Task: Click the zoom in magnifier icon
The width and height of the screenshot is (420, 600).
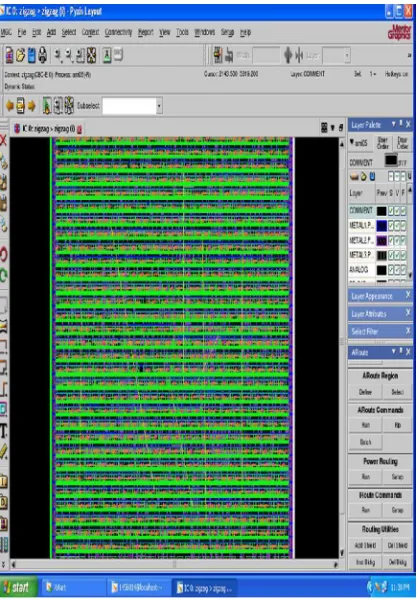Action: tap(58, 56)
